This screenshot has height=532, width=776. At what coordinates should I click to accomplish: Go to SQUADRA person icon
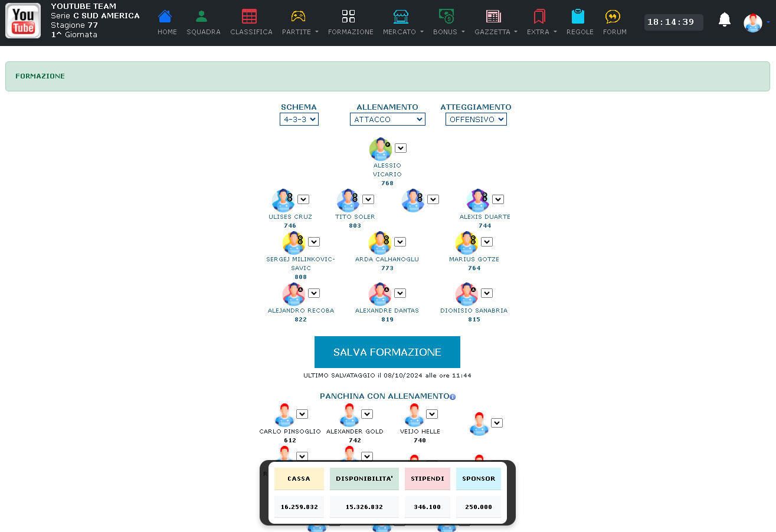pyautogui.click(x=202, y=17)
